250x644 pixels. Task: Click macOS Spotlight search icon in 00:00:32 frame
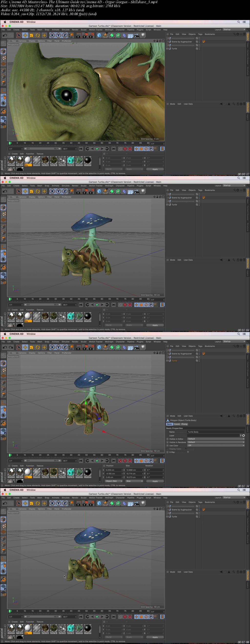[239, 22]
